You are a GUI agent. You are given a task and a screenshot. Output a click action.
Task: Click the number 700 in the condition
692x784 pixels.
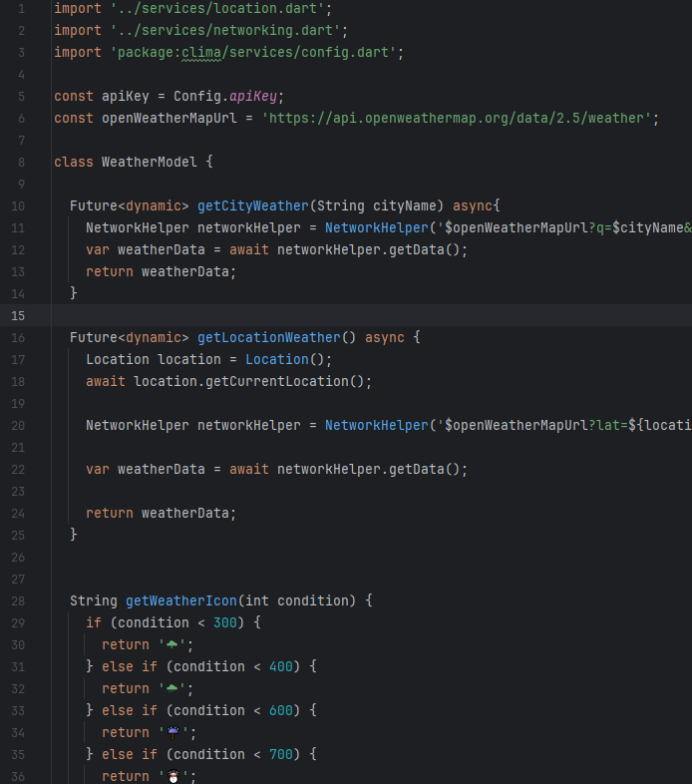pos(281,755)
